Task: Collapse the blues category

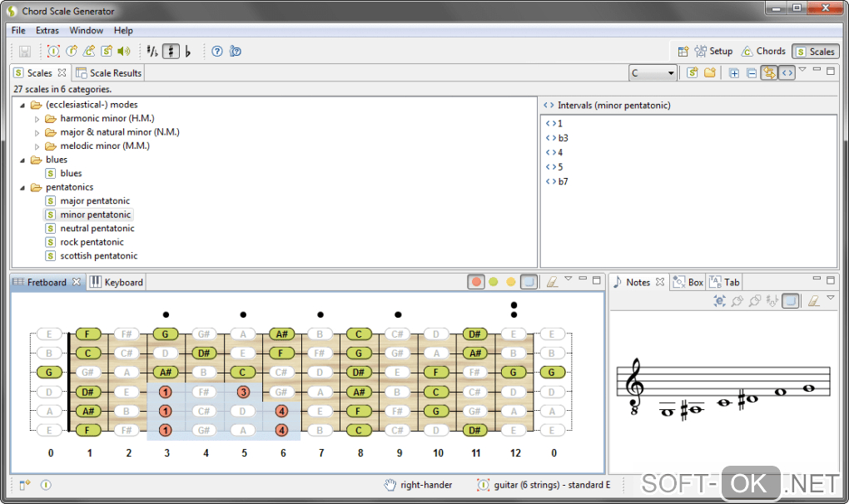Action: [x=22, y=160]
